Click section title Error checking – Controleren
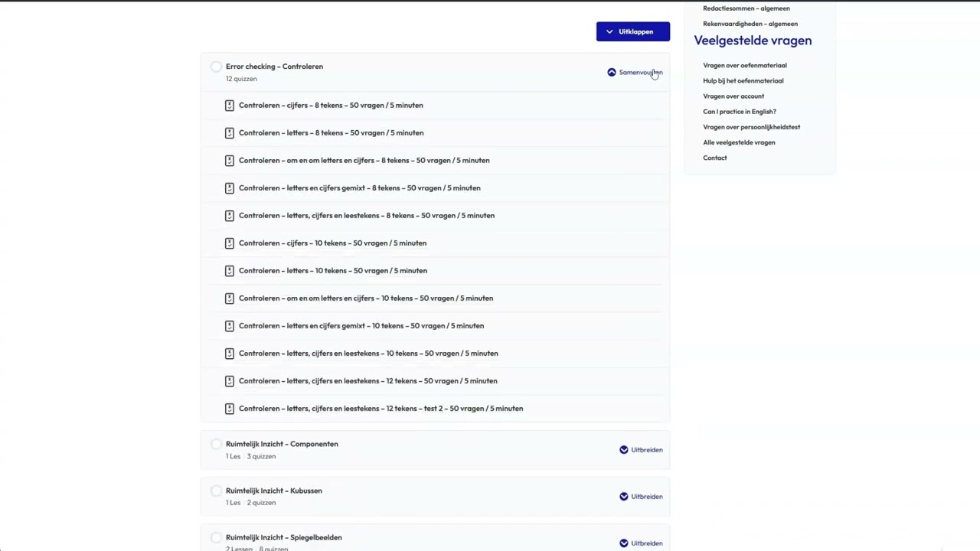Image resolution: width=980 pixels, height=551 pixels. pyautogui.click(x=274, y=67)
